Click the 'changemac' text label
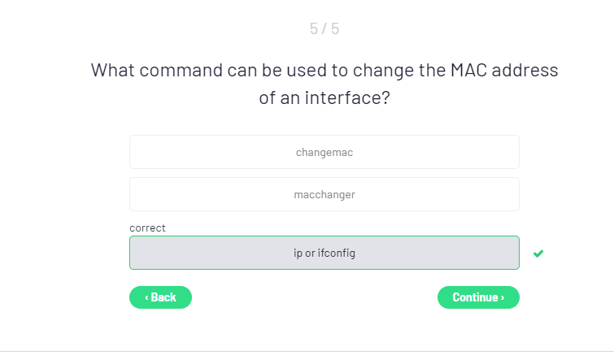The height and width of the screenshot is (364, 614). click(x=324, y=152)
